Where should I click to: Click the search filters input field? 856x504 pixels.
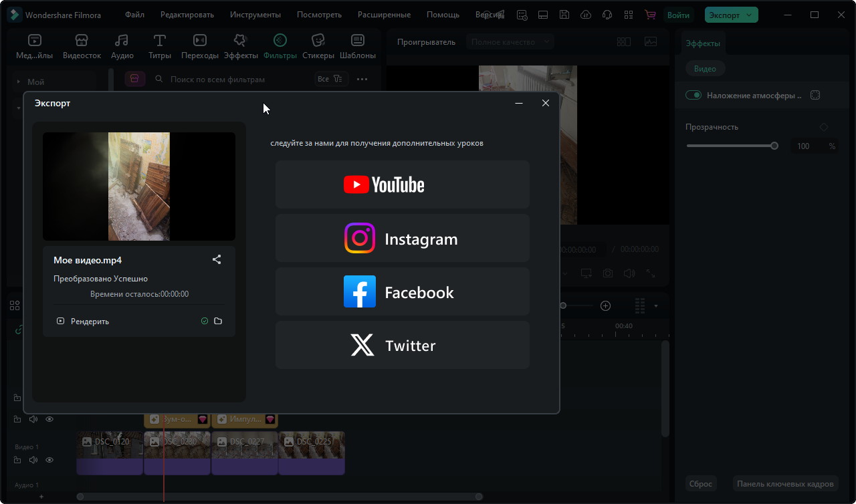point(231,79)
